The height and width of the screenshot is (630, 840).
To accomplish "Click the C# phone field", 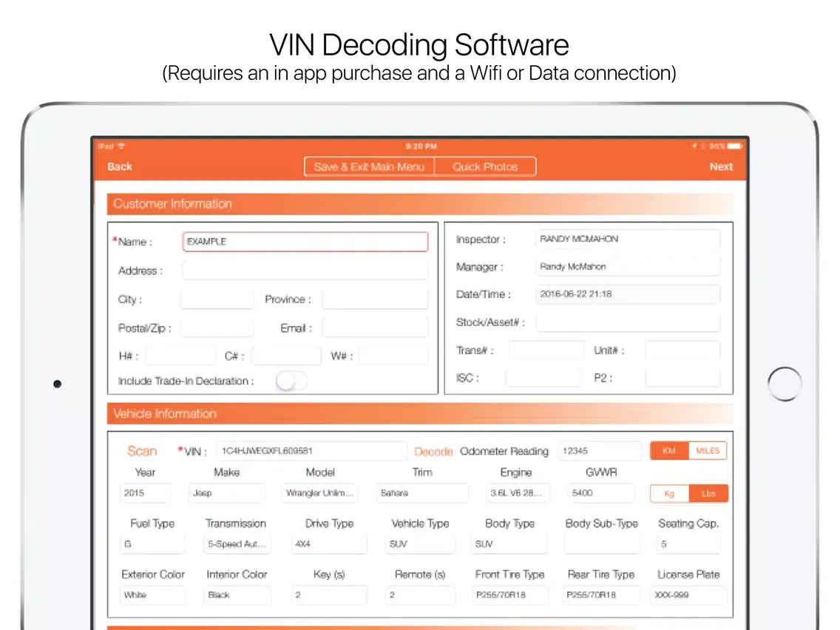I will pyautogui.click(x=286, y=356).
